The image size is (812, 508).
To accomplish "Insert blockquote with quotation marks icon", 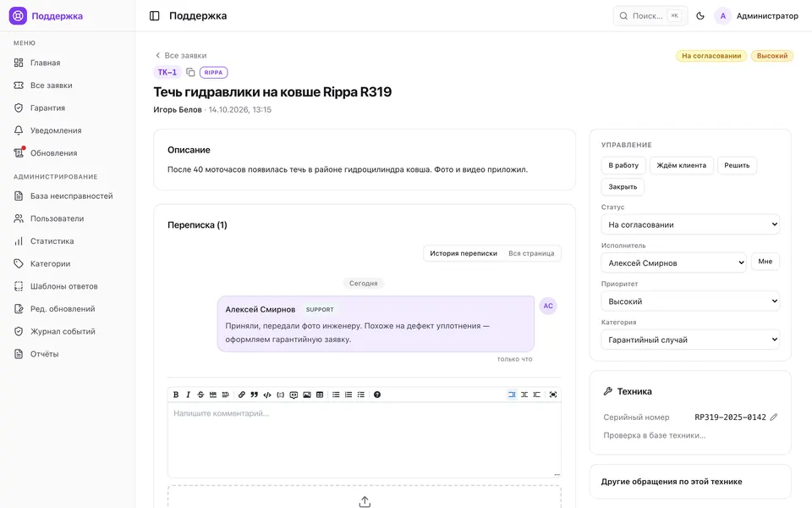I will pyautogui.click(x=255, y=395).
